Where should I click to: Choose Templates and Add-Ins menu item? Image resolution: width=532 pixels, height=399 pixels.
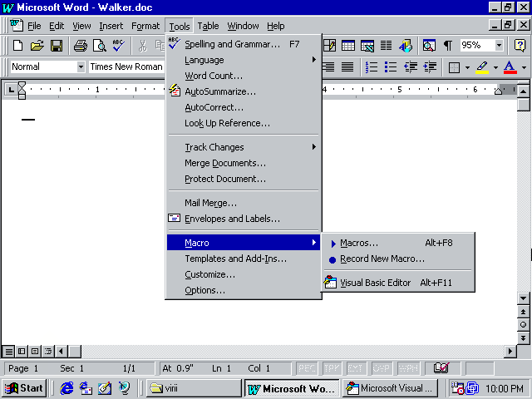(244, 259)
